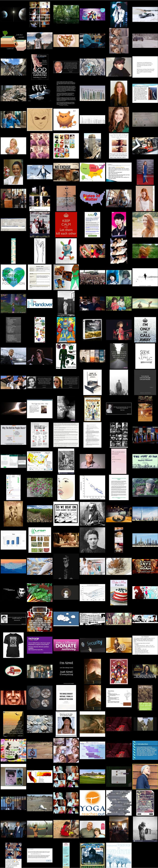Open the Handover logo thumbnail
158x868 pixels.
tap(40, 304)
